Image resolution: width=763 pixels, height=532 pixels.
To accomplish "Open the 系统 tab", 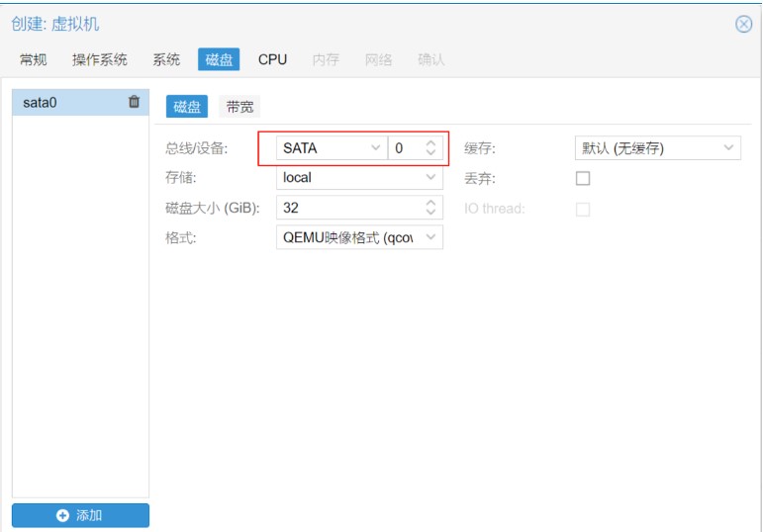I will coord(166,59).
